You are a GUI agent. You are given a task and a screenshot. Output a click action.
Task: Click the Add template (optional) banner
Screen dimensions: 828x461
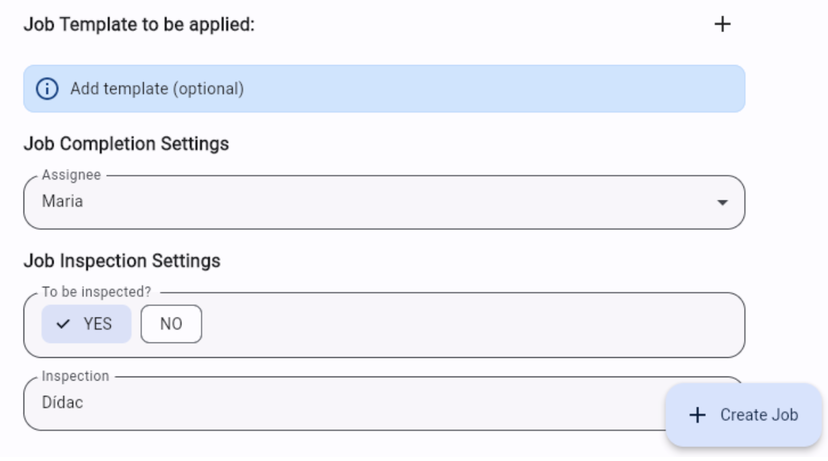(x=384, y=89)
